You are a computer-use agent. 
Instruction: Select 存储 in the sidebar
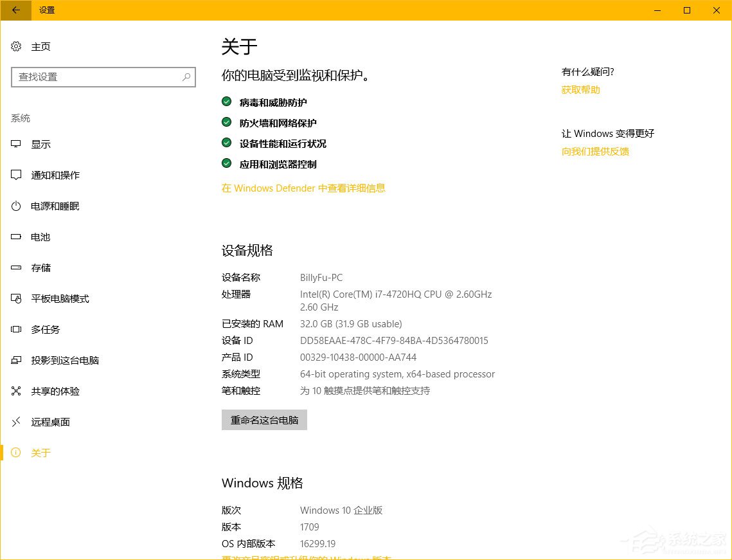pyautogui.click(x=40, y=267)
